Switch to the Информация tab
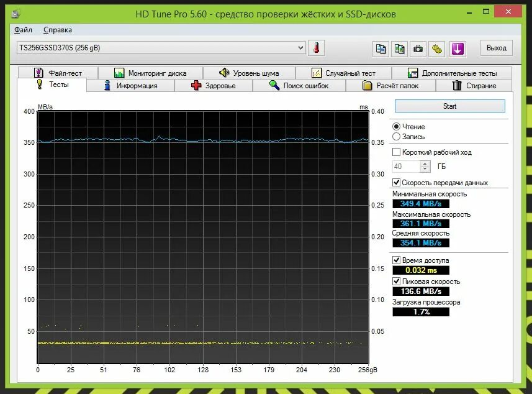532x394 pixels. (130, 86)
